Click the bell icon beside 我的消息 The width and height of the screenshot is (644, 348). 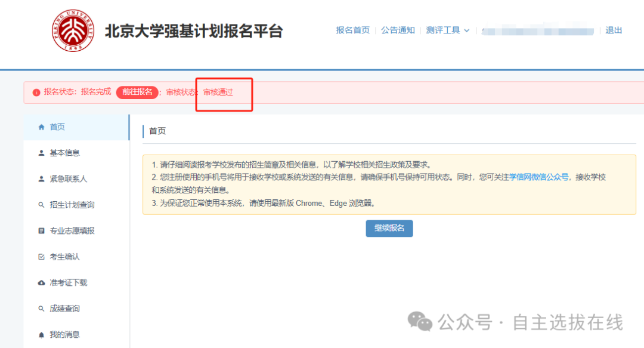pyautogui.click(x=41, y=334)
